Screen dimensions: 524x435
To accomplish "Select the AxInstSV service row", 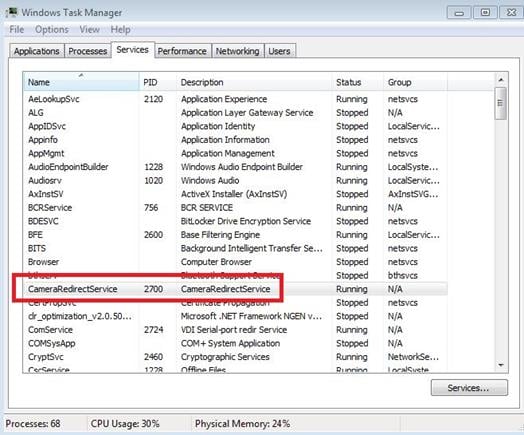I will point(236,194).
